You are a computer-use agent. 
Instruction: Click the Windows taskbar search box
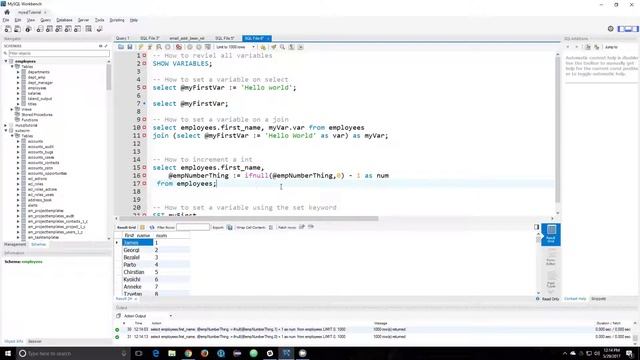coord(73,353)
